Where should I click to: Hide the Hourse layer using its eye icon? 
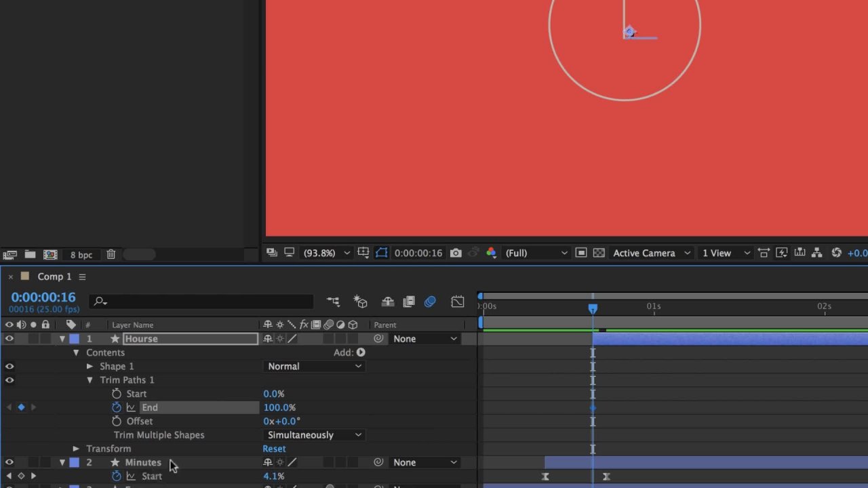pos(9,339)
